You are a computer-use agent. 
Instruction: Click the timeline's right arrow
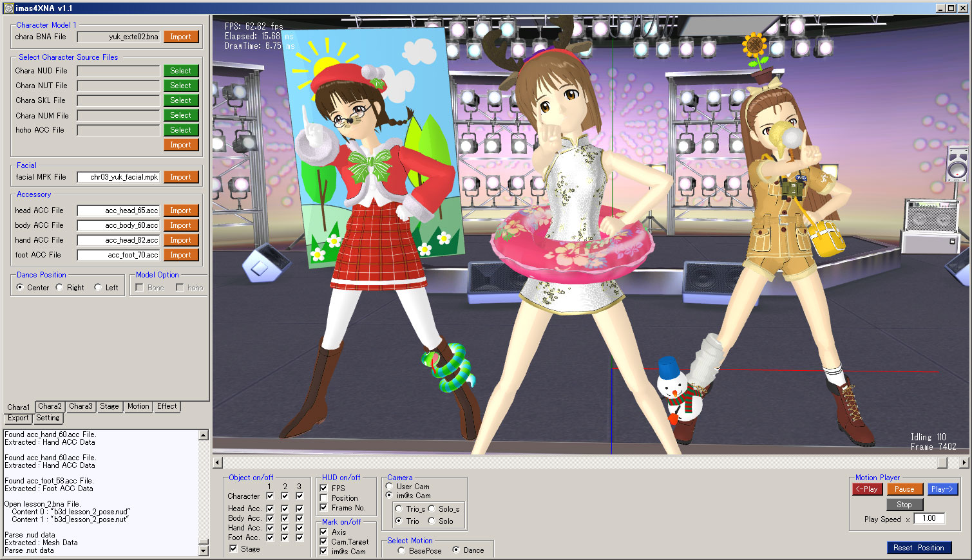tap(964, 462)
